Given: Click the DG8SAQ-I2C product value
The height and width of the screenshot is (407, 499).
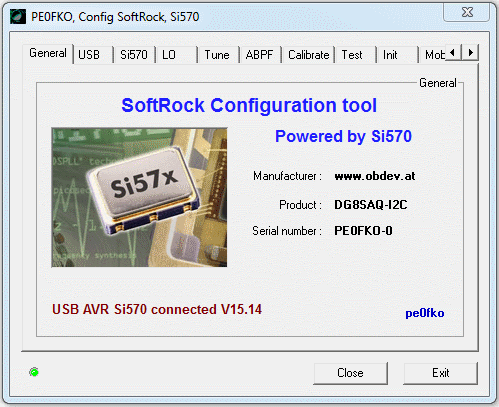Looking at the screenshot, I should [371, 204].
